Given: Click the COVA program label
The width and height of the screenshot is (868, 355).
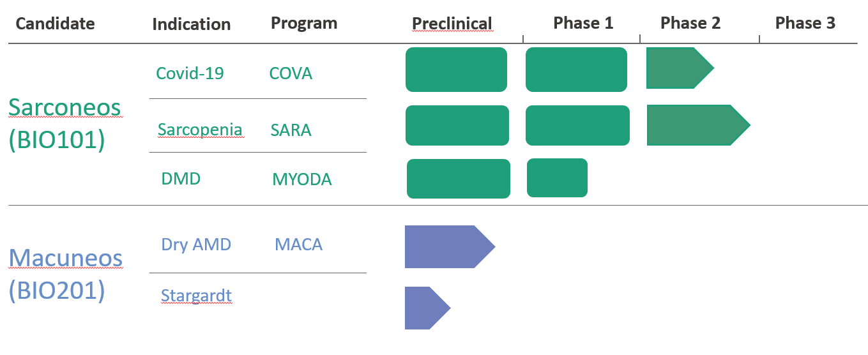Looking at the screenshot, I should click(291, 73).
